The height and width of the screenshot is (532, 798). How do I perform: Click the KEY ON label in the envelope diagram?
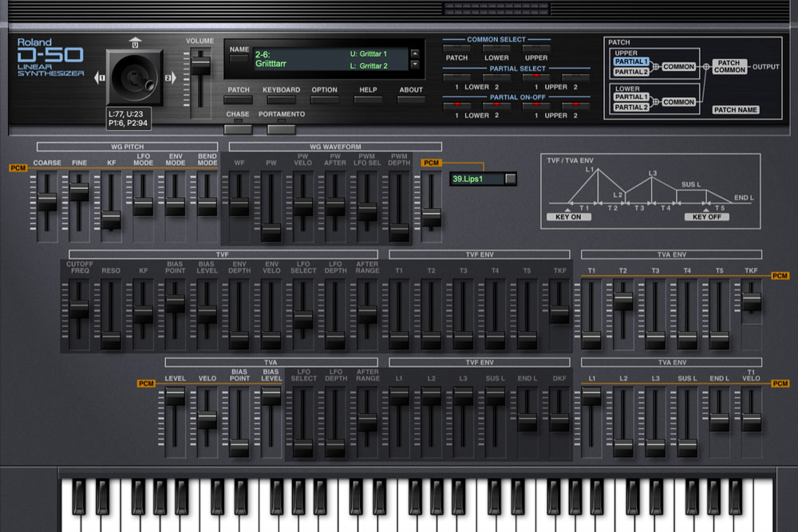[568, 217]
